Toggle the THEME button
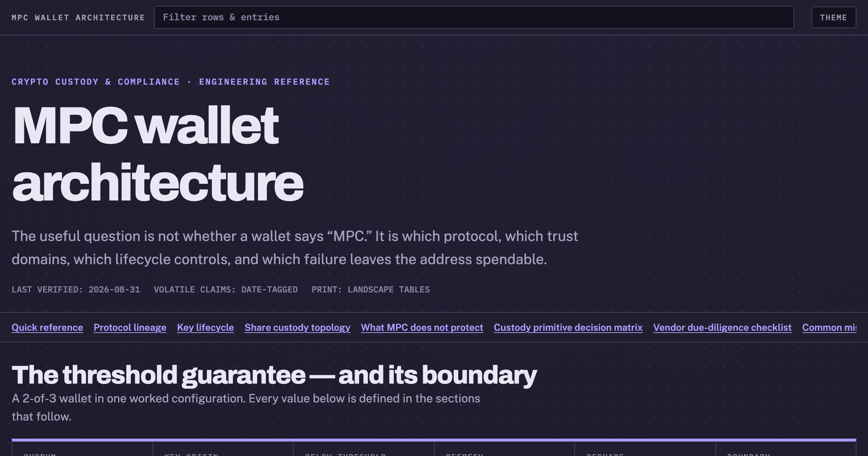Viewport: 868px width, 456px height. coord(834,17)
